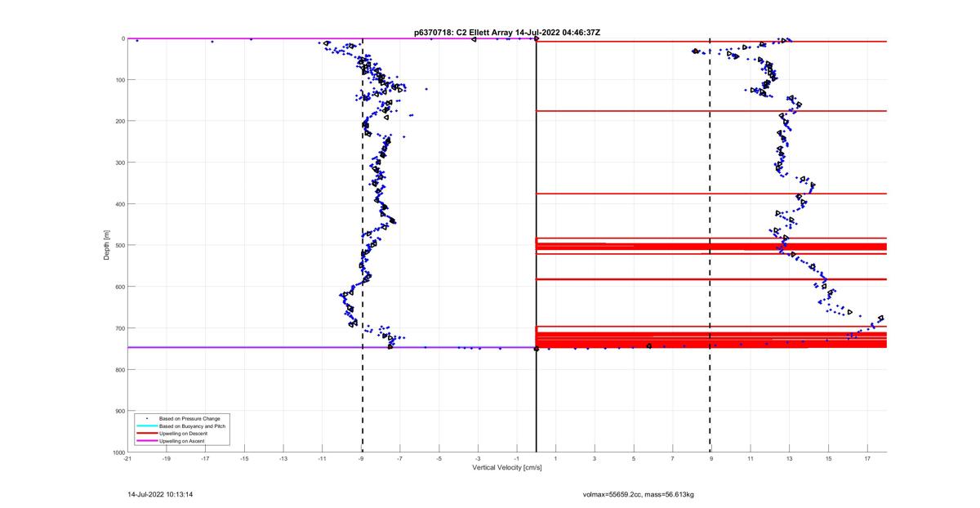The image size is (980, 508).
Task: Click the velocity axis tick label positive '3'
Action: [x=595, y=459]
